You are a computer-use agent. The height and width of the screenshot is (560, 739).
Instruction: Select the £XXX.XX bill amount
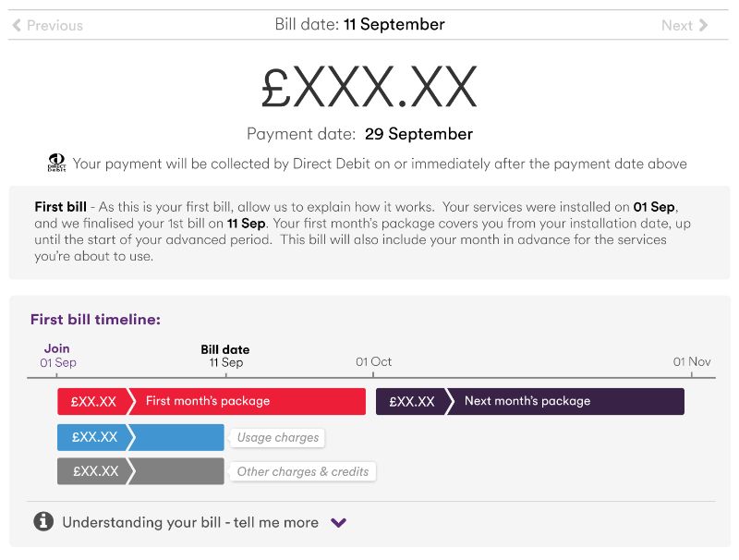point(369,84)
